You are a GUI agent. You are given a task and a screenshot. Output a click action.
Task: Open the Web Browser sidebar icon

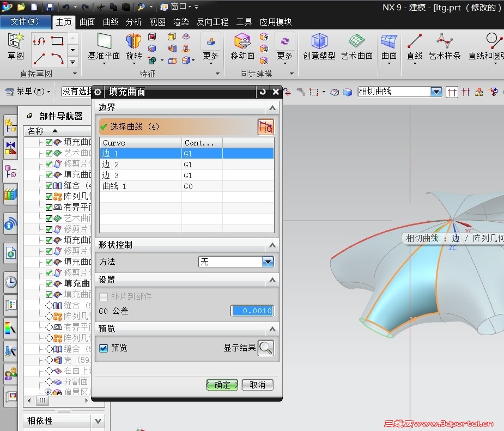[x=10, y=253]
